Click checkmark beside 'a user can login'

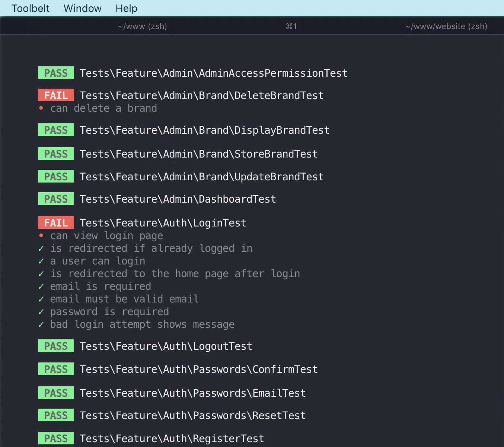click(x=41, y=261)
